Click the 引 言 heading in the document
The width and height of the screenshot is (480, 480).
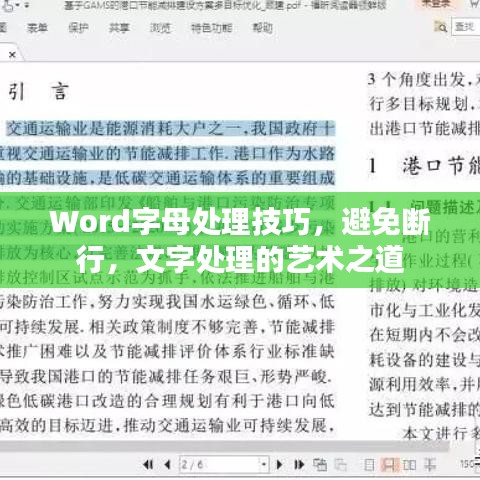39,91
